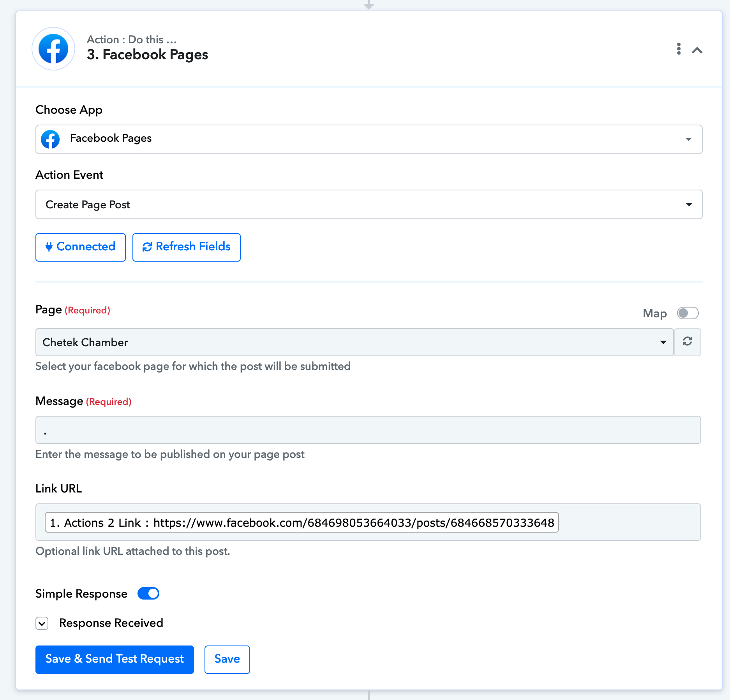This screenshot has height=700, width=730.
Task: Select the mapped Actions 2 Link tag
Action: 302,522
